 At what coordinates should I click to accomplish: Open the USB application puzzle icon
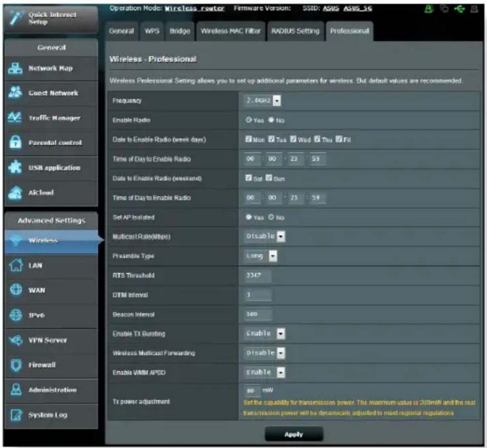pos(15,167)
